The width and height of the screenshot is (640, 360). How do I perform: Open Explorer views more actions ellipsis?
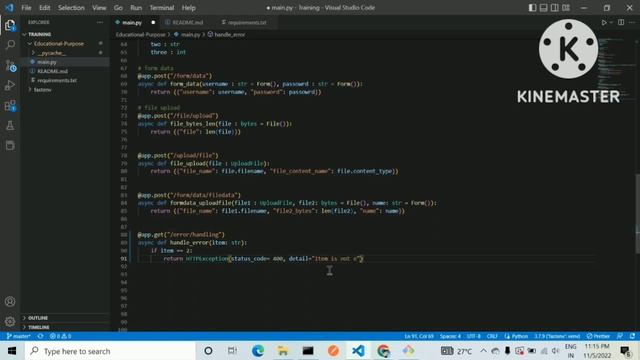click(x=100, y=22)
